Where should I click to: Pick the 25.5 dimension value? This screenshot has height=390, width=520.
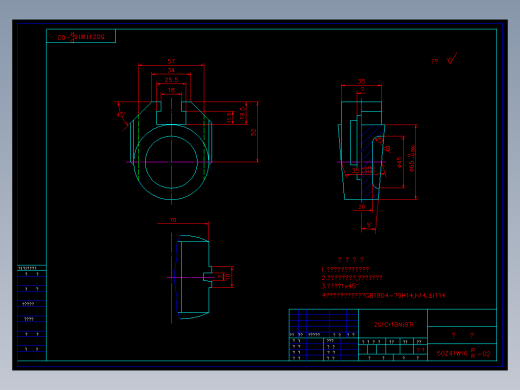[x=171, y=80]
